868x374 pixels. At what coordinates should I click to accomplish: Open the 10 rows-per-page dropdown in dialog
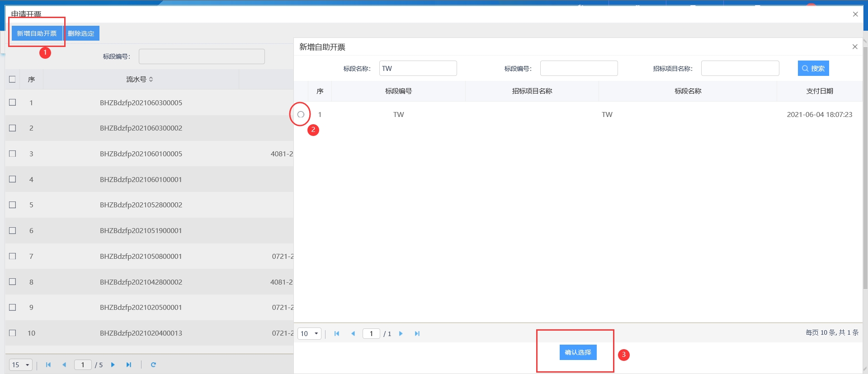[309, 334]
